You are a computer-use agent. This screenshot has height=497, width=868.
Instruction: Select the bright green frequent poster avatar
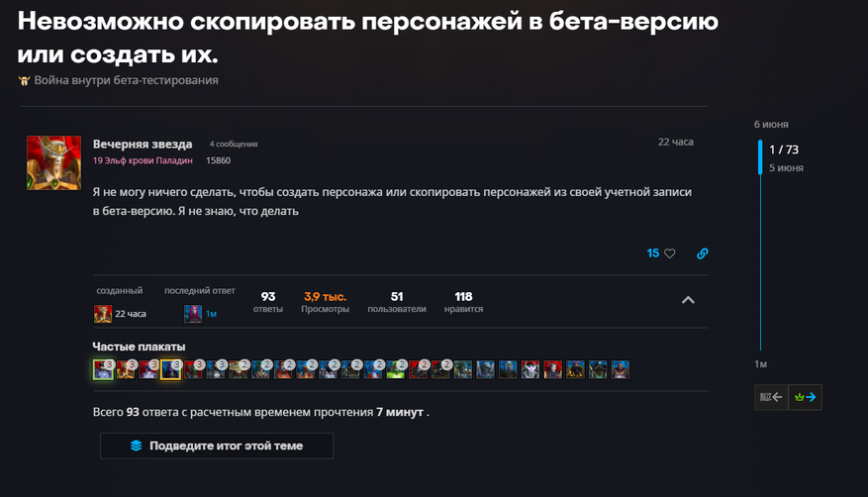pyautogui.click(x=395, y=369)
